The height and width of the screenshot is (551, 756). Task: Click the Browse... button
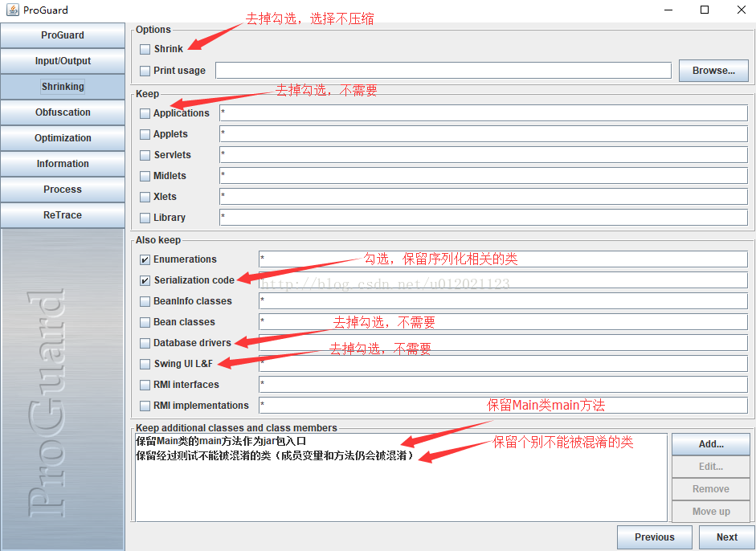pyautogui.click(x=713, y=71)
